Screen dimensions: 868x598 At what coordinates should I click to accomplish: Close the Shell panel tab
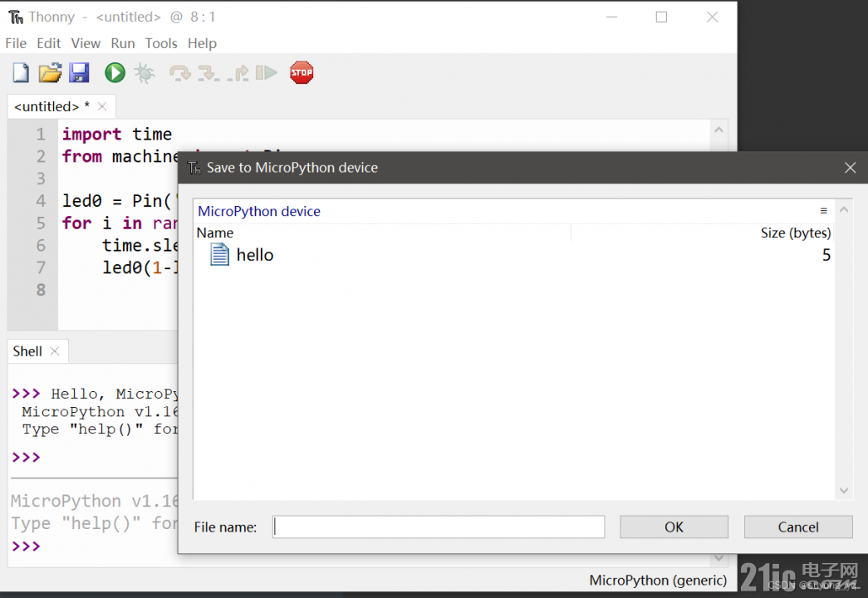[x=54, y=351]
